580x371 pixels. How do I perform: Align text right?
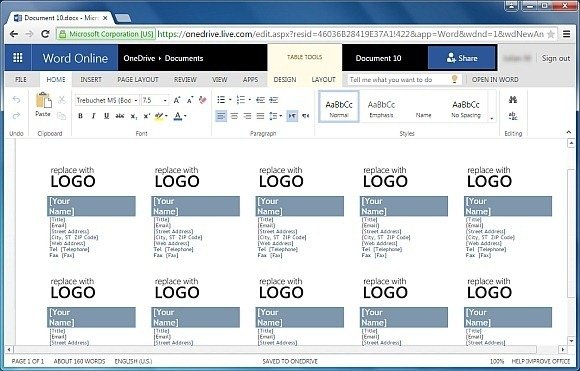[247, 116]
